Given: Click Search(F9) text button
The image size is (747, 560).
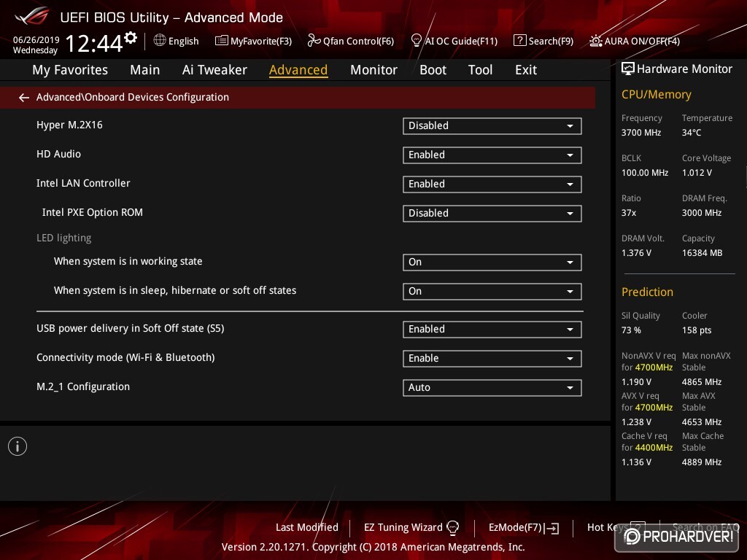Looking at the screenshot, I should pos(551,42).
